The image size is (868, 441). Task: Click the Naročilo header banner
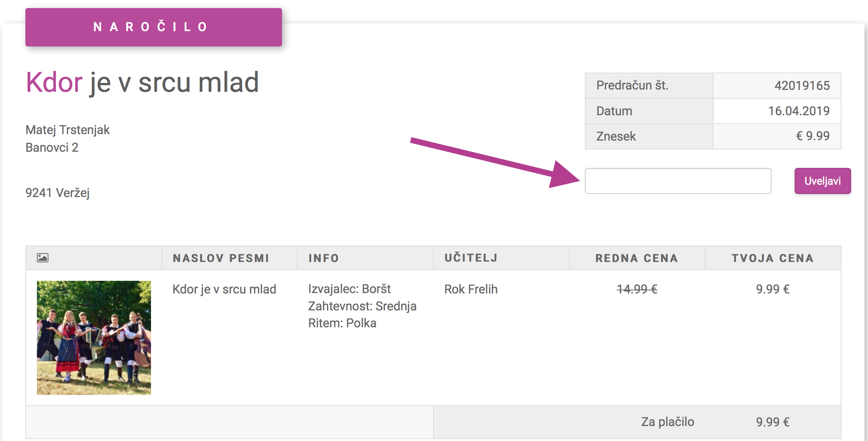(154, 27)
